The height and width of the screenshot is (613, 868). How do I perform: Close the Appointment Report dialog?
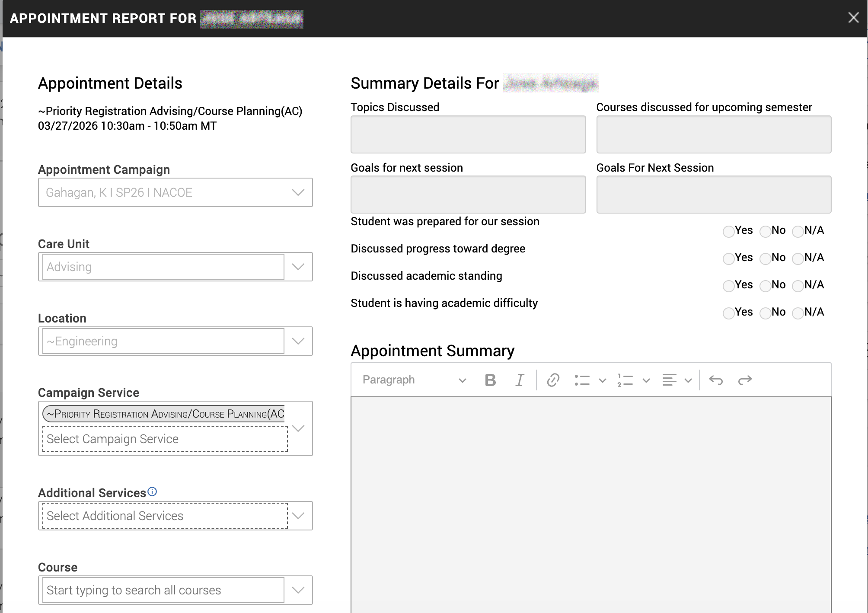853,17
